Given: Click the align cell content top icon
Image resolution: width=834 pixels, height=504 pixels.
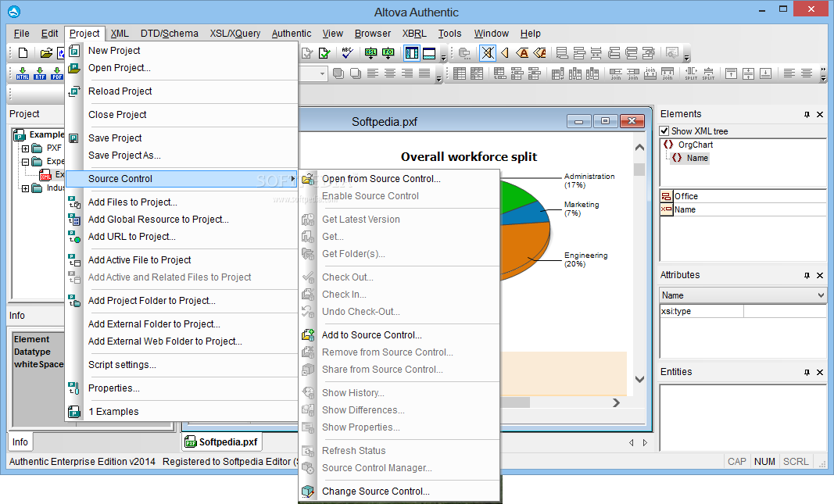Looking at the screenshot, I should pos(732,73).
